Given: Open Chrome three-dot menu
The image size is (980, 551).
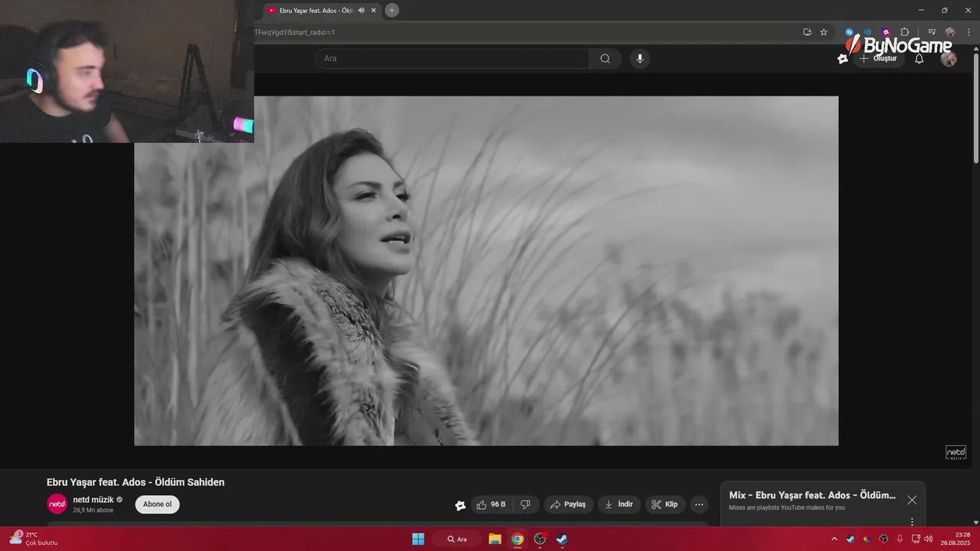Looking at the screenshot, I should [969, 32].
